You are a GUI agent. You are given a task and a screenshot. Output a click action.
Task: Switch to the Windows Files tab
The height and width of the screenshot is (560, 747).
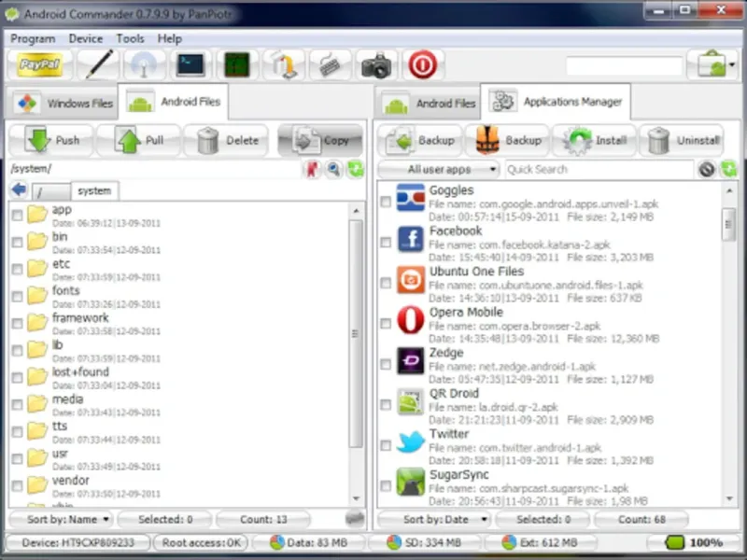(62, 103)
